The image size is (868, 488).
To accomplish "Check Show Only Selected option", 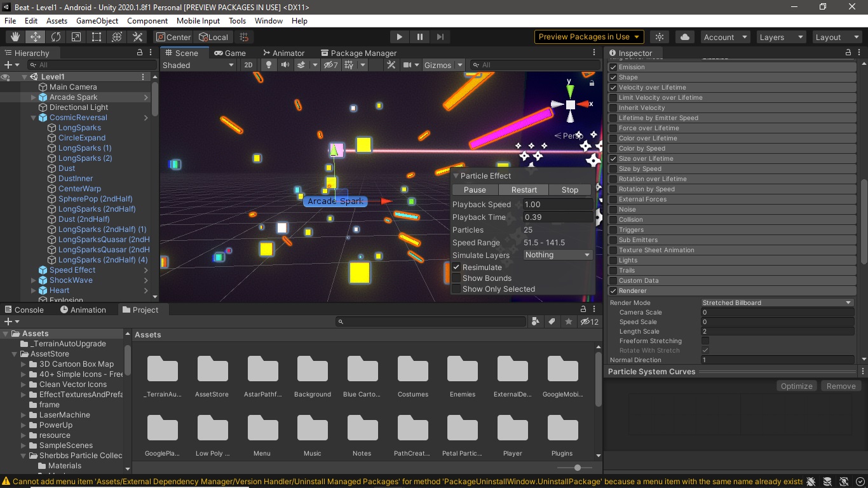I will [456, 289].
